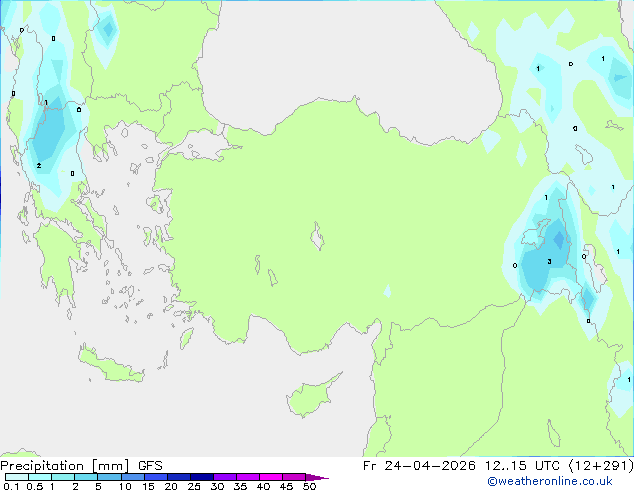Click the pointed legend arrow for values above 50

click(317, 477)
